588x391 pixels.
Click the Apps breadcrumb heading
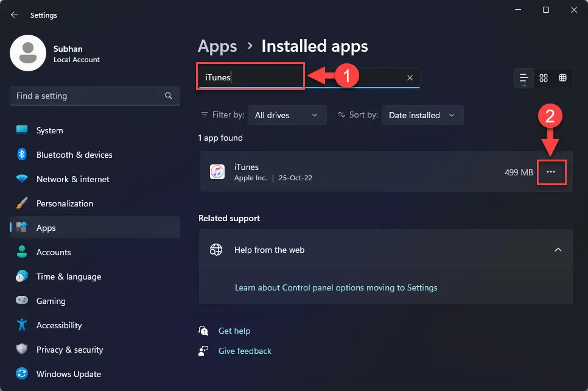click(217, 46)
